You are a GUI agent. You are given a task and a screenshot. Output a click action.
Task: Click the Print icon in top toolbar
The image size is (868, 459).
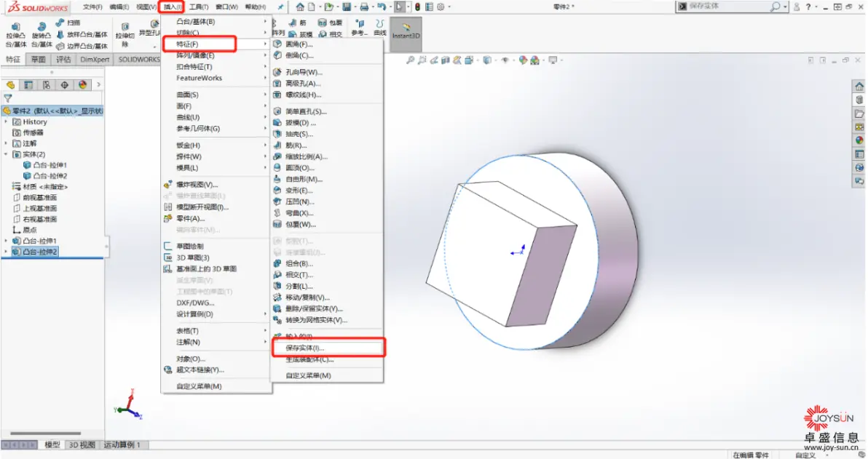tap(363, 7)
